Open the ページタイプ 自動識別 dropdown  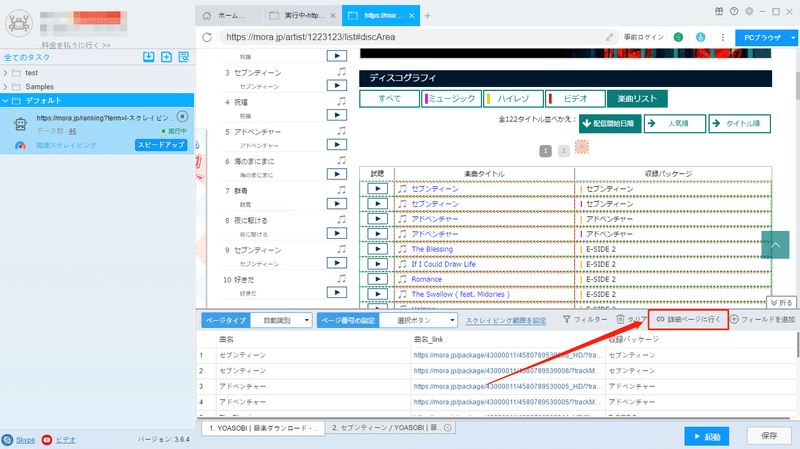coord(281,320)
